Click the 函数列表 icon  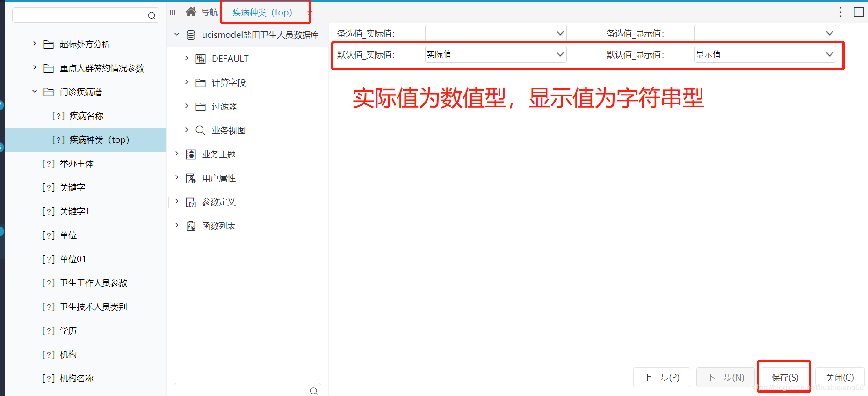[x=191, y=226]
